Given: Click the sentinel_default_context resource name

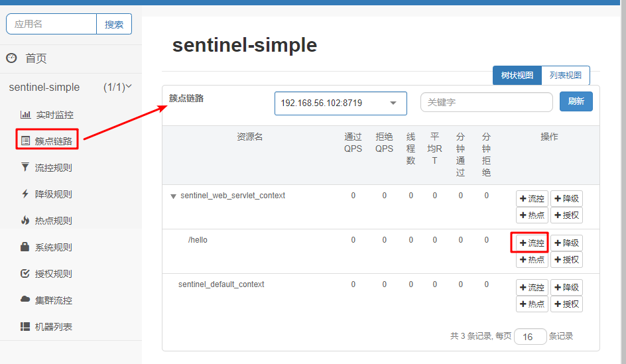Looking at the screenshot, I should tap(221, 284).
